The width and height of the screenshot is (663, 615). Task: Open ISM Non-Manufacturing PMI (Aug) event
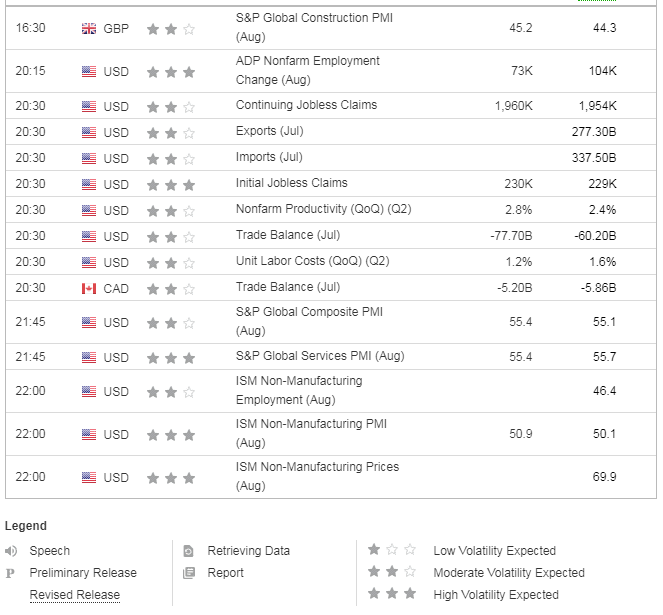tap(311, 433)
